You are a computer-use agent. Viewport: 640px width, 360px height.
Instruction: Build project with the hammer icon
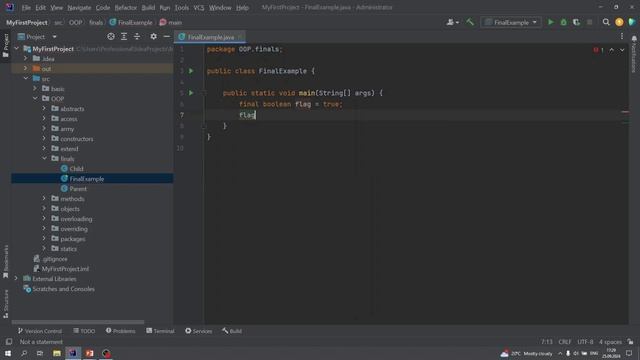(x=470, y=22)
